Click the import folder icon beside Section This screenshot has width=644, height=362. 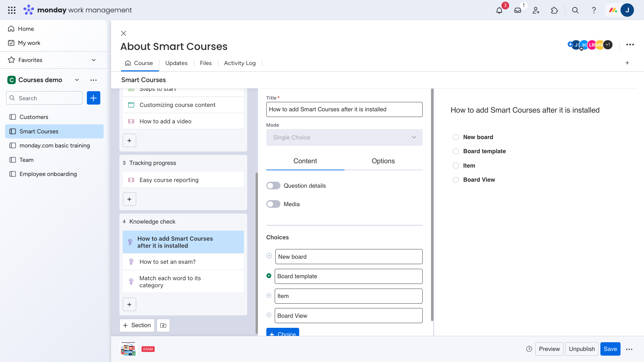[163, 325]
